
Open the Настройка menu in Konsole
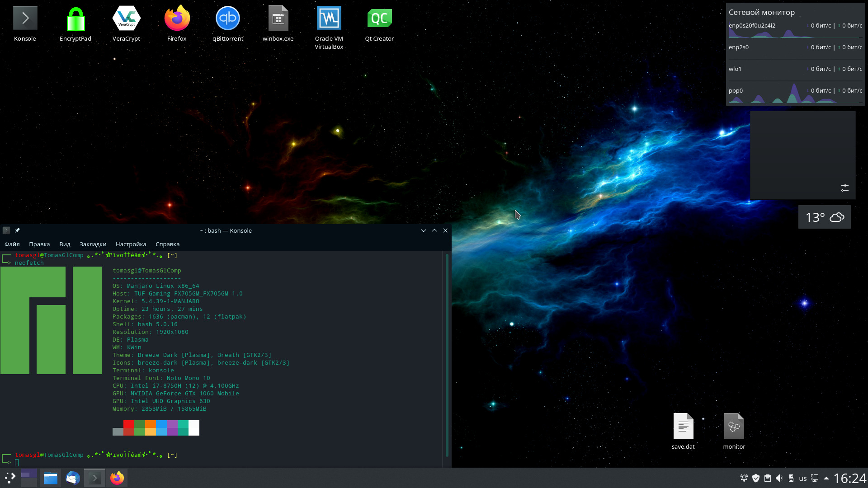pos(131,244)
